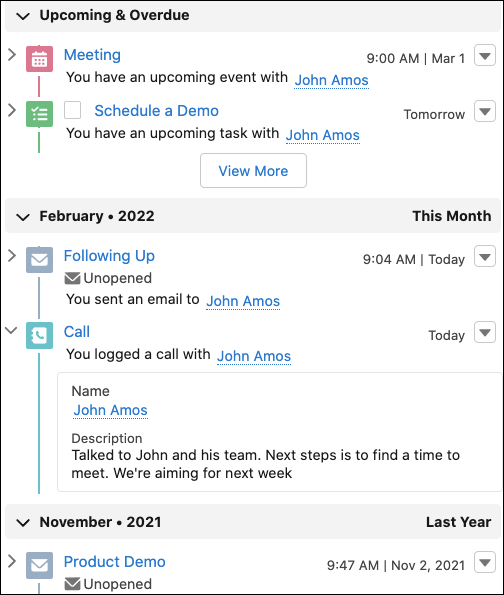This screenshot has height=595, width=504.
Task: Click the Following Up email envelope icon
Action: coord(39,260)
